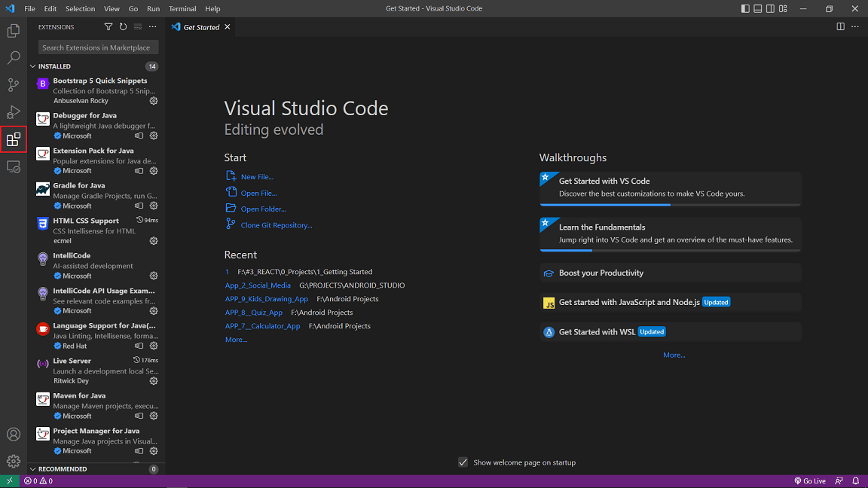This screenshot has width=868, height=488.
Task: Expand the Recommended extensions section
Action: pos(96,468)
